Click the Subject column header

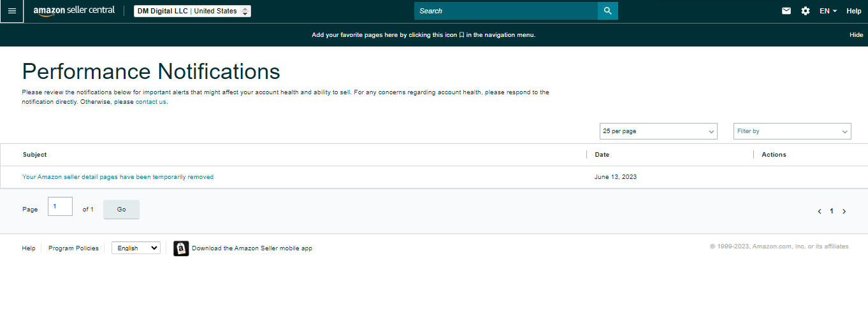point(34,155)
